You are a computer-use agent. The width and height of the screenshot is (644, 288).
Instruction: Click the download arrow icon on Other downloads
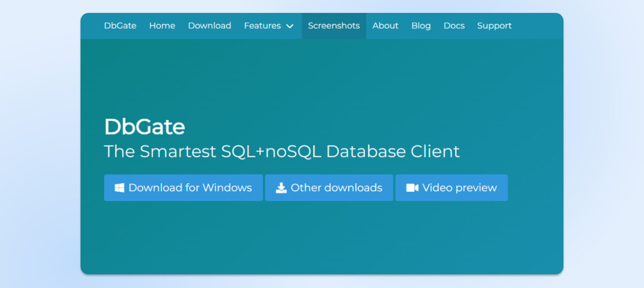click(x=281, y=187)
